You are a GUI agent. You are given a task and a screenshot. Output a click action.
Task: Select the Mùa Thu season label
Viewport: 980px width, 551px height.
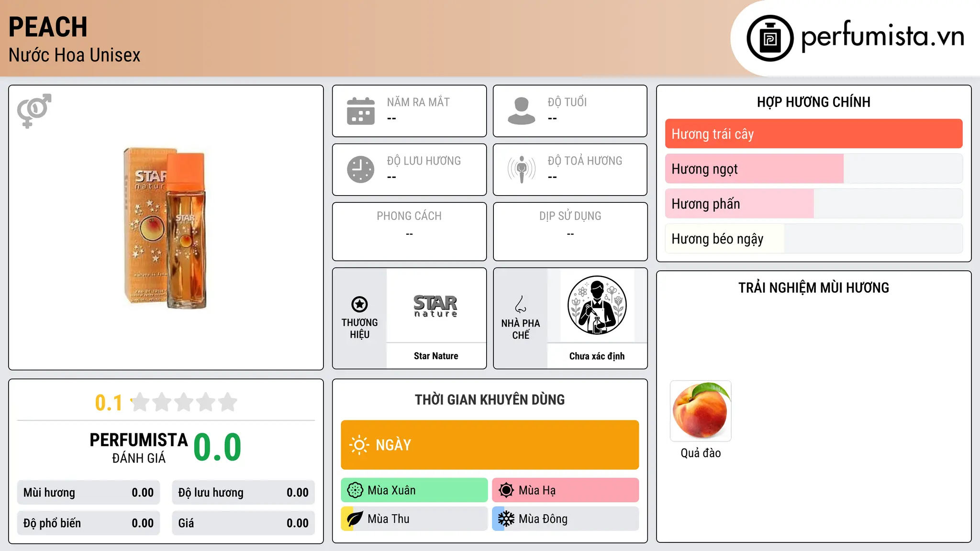pos(389,519)
